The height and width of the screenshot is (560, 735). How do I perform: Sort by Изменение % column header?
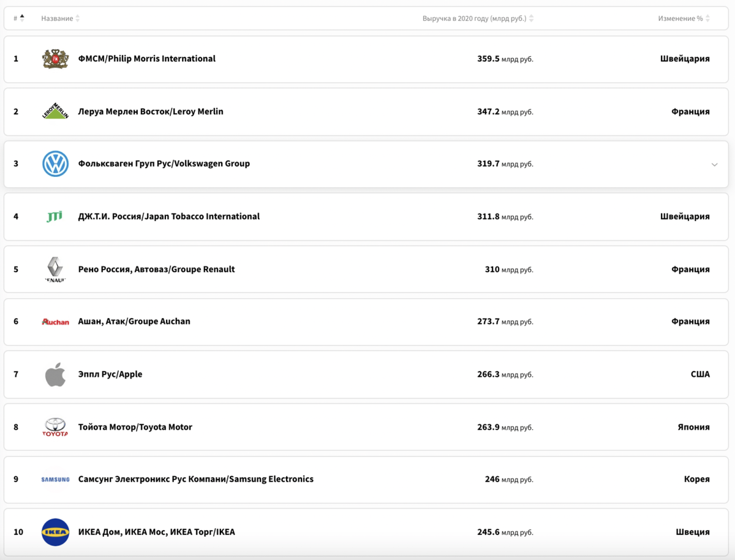684,18
